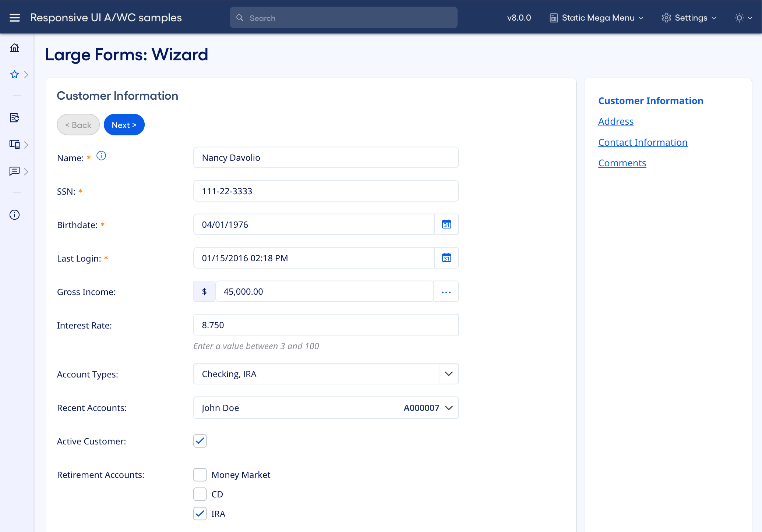Click the responsive devices icon in the sidebar
762x532 pixels.
[x=14, y=144]
